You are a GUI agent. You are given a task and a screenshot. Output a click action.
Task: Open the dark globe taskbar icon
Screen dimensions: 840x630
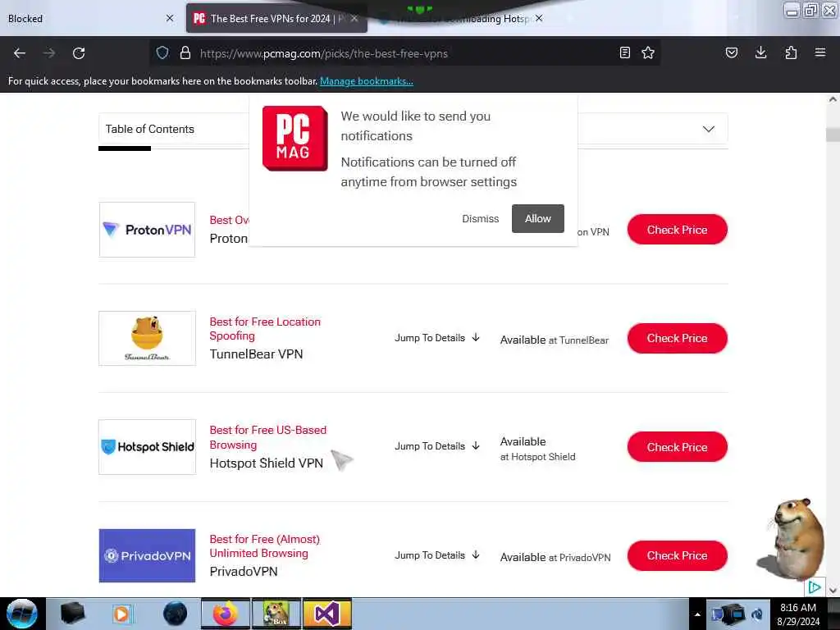[x=176, y=614]
